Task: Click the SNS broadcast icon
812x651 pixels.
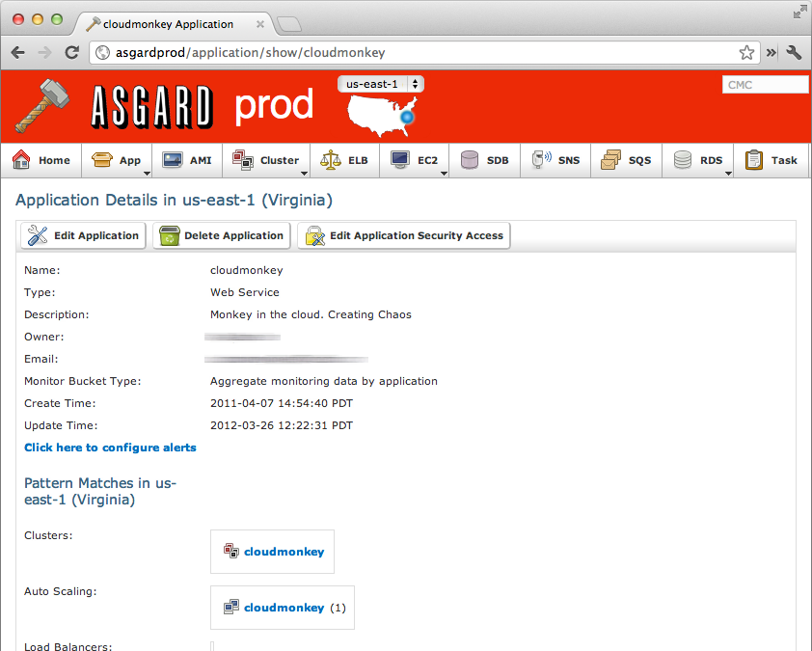Action: click(x=541, y=159)
